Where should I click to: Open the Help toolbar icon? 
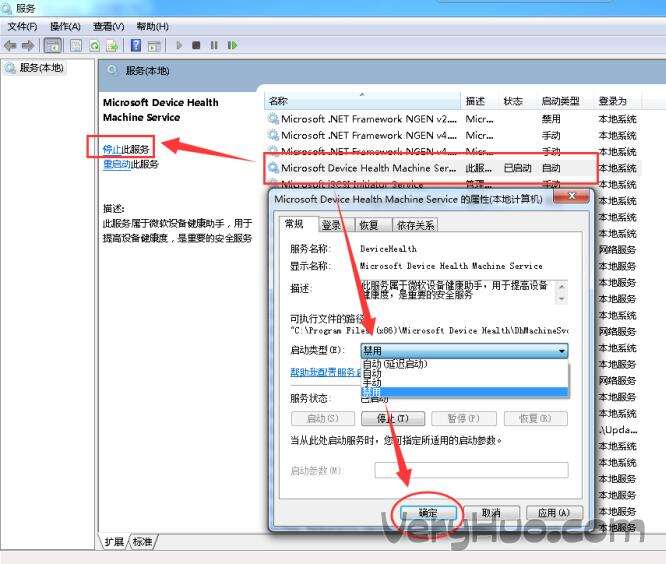point(136,45)
